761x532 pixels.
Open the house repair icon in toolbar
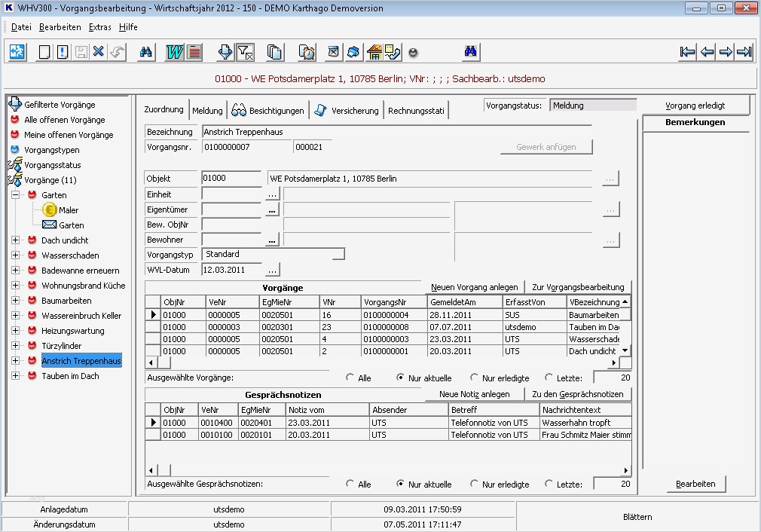374,52
